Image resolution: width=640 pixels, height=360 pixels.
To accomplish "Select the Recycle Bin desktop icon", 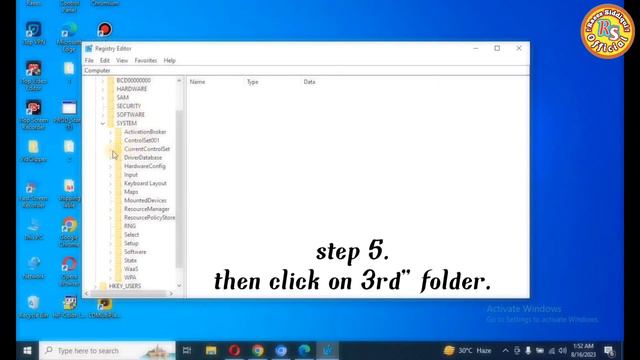I will click(x=33, y=307).
